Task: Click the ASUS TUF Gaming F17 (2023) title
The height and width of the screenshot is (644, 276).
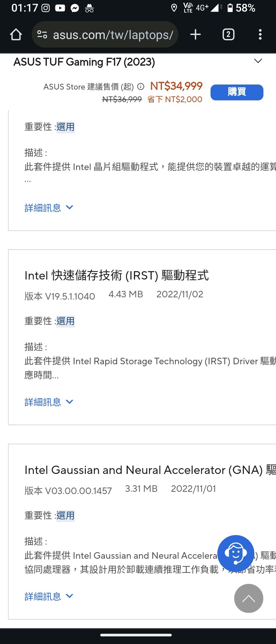Action: pyautogui.click(x=84, y=62)
